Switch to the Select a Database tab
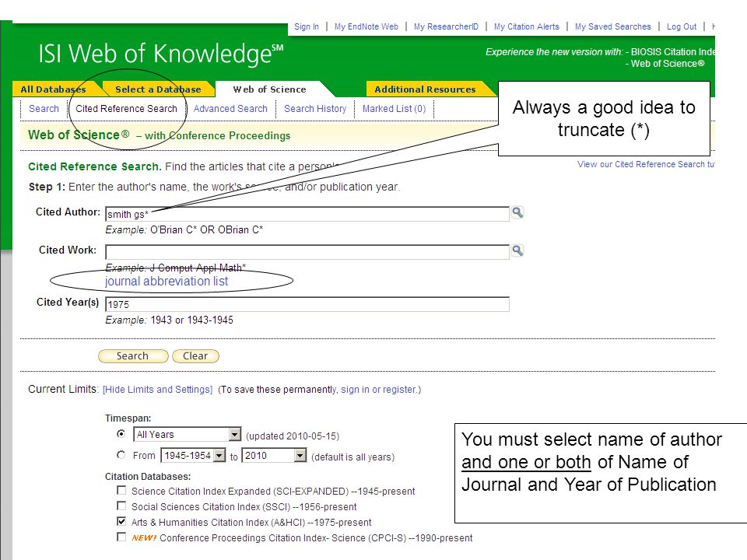This screenshot has width=747, height=560. coord(158,89)
